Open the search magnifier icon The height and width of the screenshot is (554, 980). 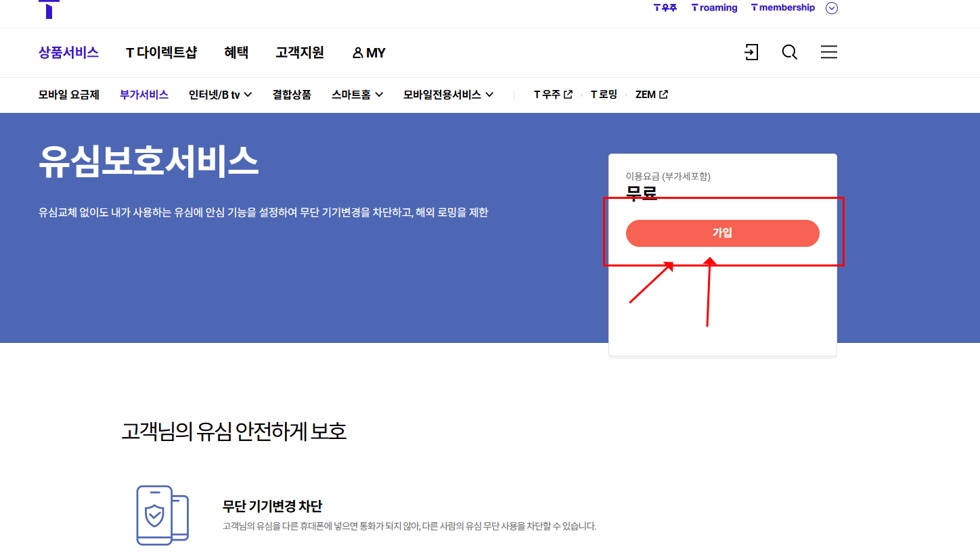point(789,52)
